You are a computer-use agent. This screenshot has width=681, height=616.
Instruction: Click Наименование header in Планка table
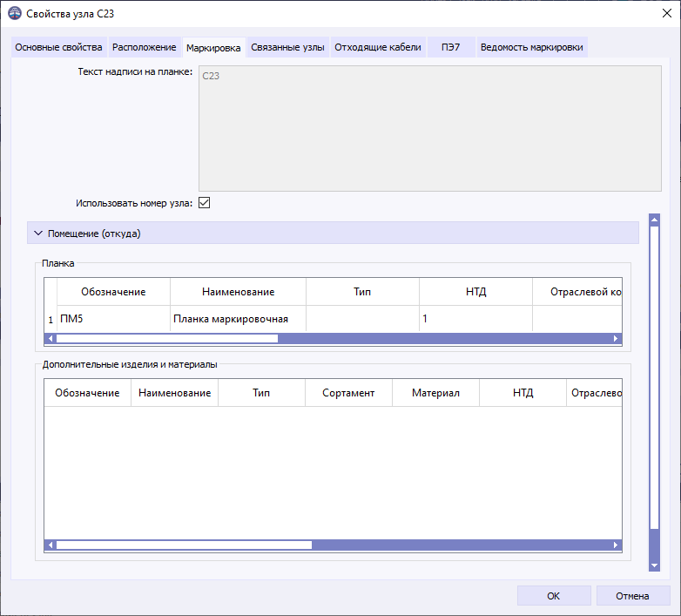tap(238, 292)
